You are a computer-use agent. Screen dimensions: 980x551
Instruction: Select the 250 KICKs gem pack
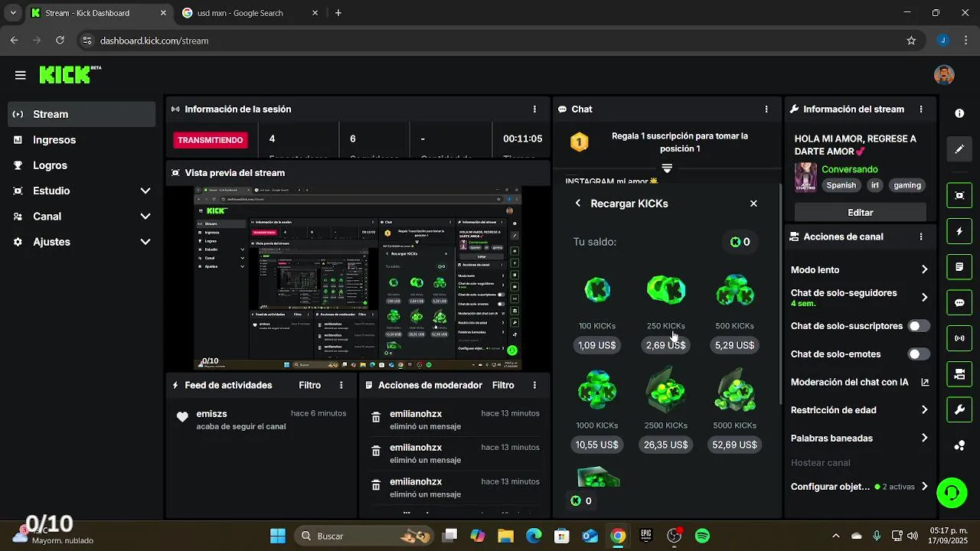tap(665, 291)
